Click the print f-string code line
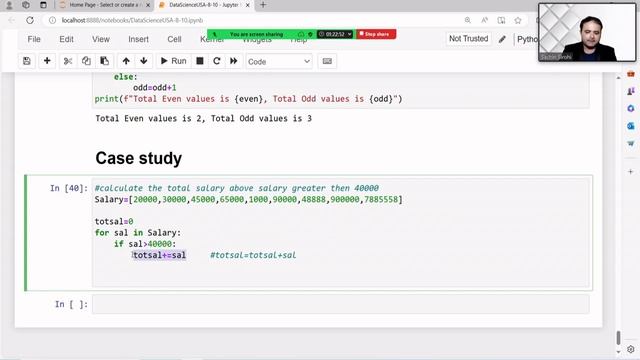 [x=248, y=99]
